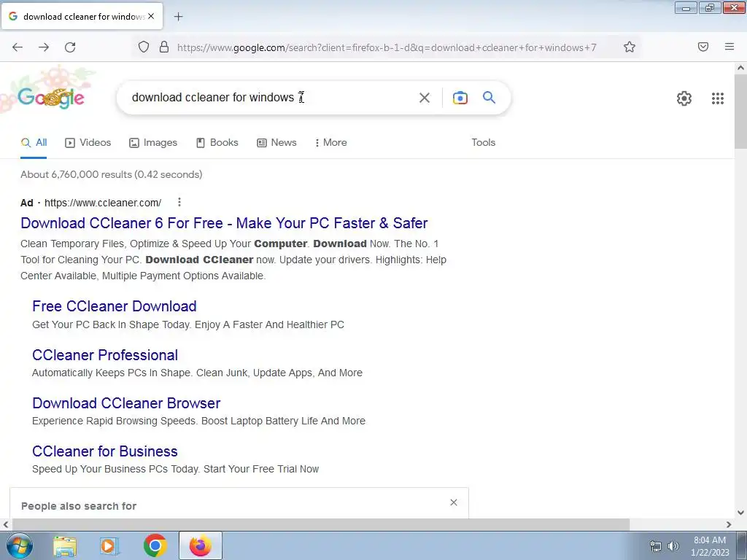Bookmark this page with the star icon
Image resolution: width=747 pixels, height=560 pixels.
(630, 47)
